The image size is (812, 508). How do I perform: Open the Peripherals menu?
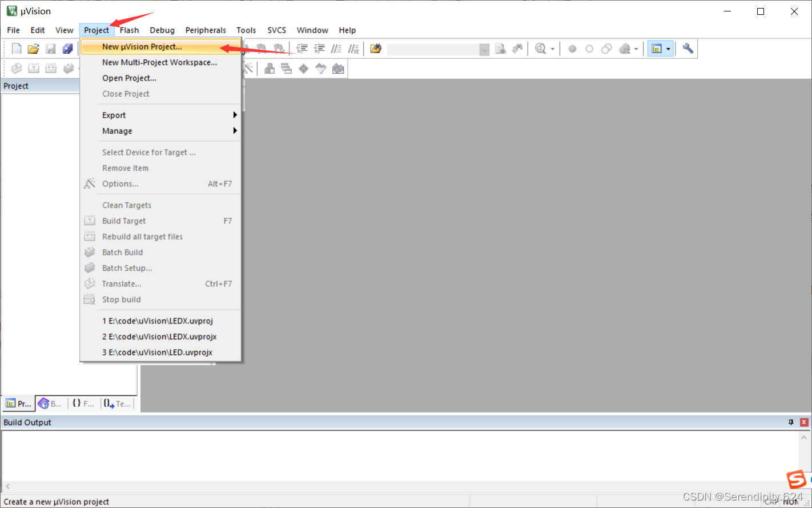pos(206,30)
